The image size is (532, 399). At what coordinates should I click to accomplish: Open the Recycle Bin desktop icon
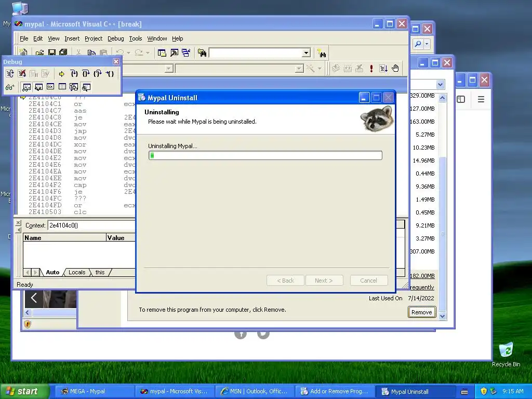pos(506,354)
